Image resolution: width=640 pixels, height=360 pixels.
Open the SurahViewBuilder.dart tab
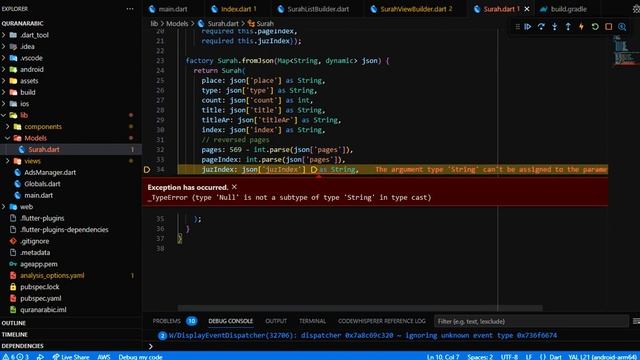tap(416, 9)
